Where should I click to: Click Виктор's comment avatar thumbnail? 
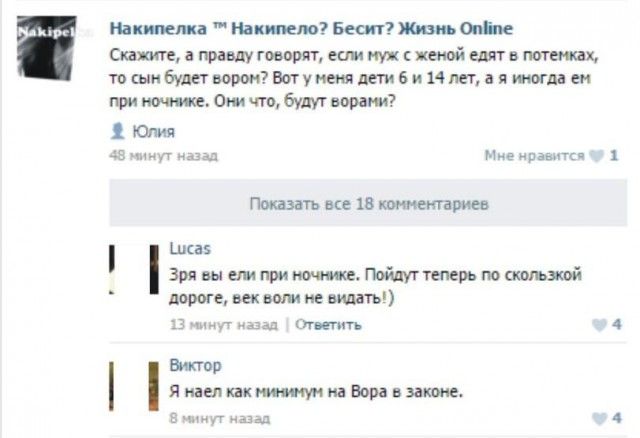134,386
